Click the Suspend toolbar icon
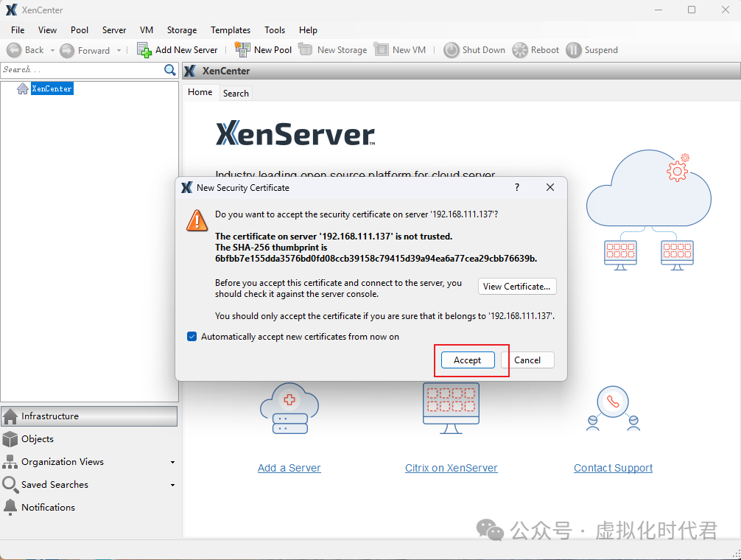Screen dimensions: 741x560 coord(573,50)
